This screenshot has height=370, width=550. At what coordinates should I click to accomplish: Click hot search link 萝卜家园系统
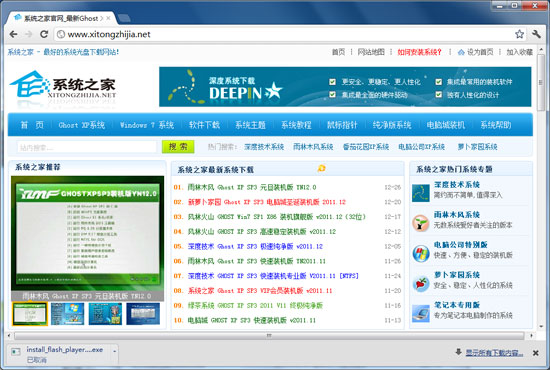coord(477,147)
